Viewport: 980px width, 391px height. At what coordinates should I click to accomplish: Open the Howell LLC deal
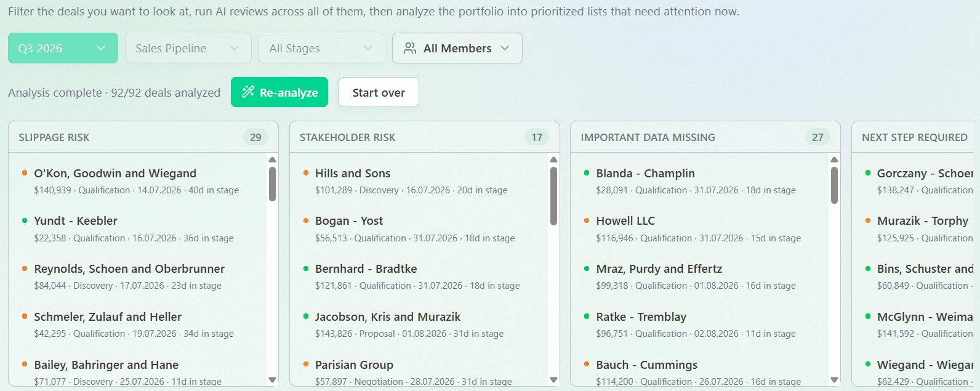625,220
